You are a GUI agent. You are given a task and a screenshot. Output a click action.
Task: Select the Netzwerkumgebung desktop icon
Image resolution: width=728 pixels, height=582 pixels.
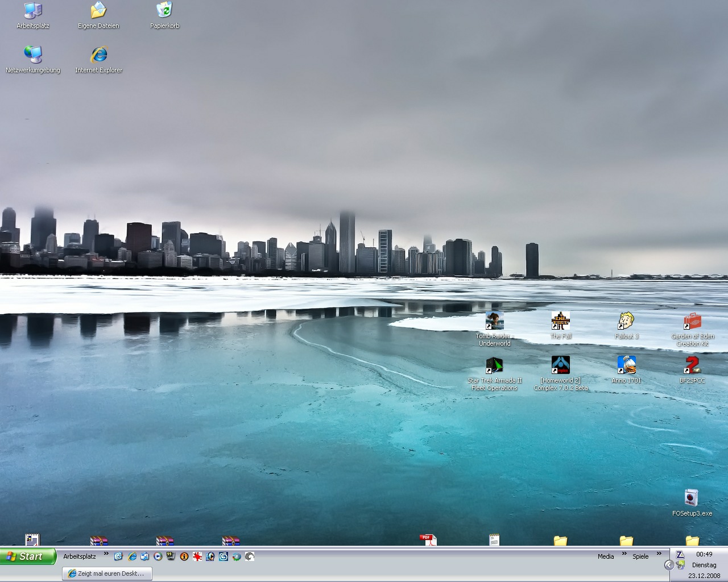(x=33, y=56)
